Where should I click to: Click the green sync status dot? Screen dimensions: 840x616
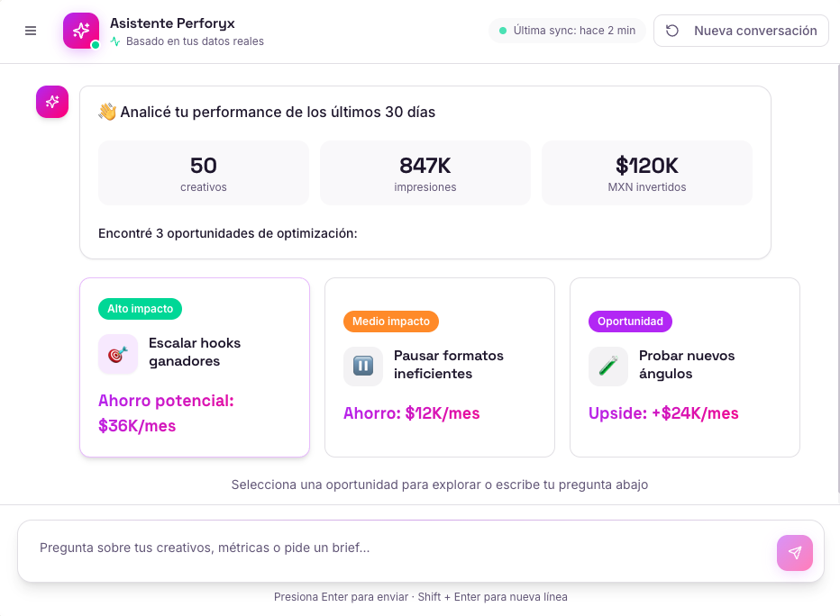[501, 30]
